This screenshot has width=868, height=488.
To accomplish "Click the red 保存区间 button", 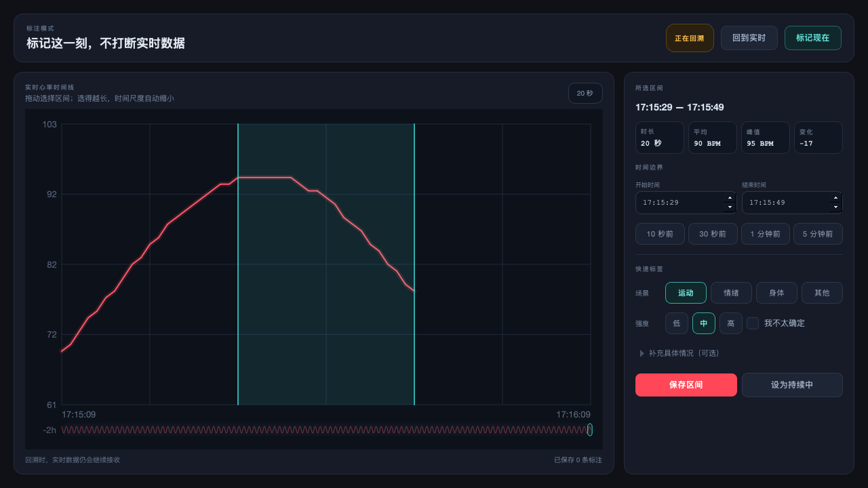I will click(x=686, y=385).
